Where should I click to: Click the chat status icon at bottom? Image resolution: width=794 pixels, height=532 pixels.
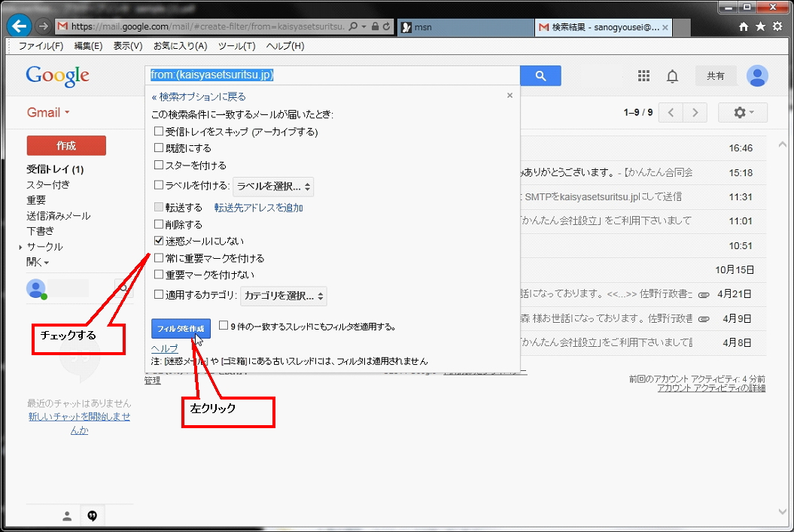(x=92, y=515)
